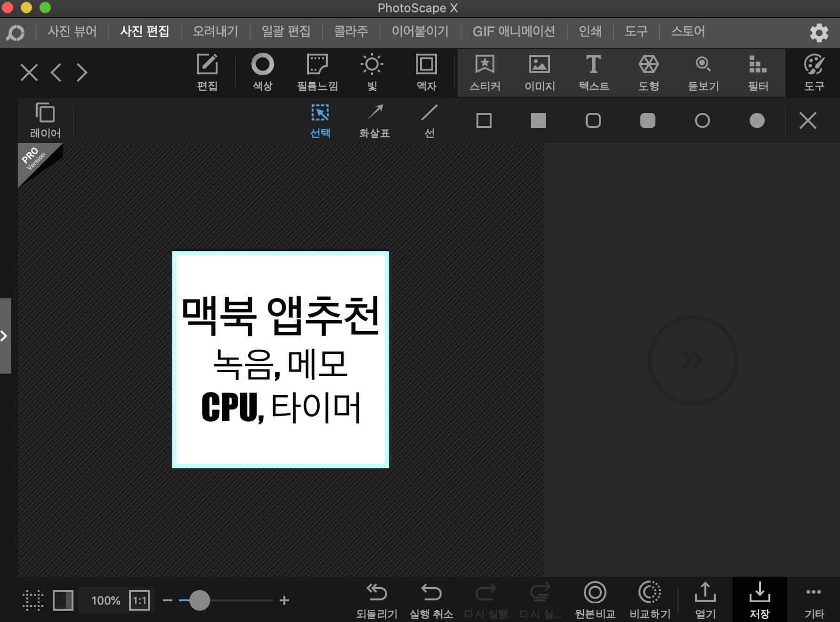The height and width of the screenshot is (622, 840).
Task: Click the 저장 (Save) button
Action: point(760,600)
